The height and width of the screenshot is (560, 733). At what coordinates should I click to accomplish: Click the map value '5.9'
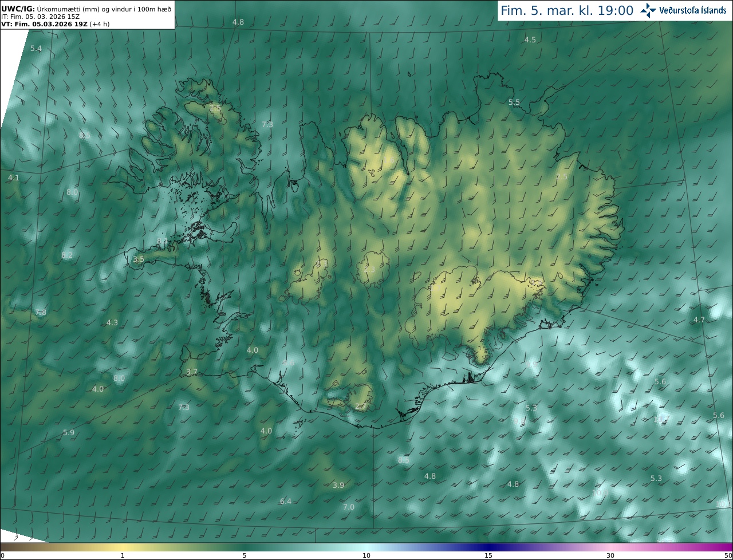68,432
